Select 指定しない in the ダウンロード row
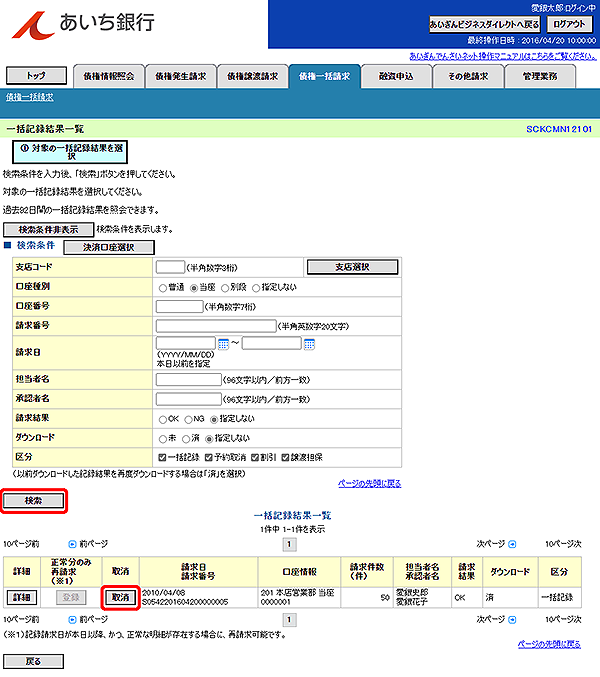This screenshot has width=600, height=677. click(x=209, y=439)
